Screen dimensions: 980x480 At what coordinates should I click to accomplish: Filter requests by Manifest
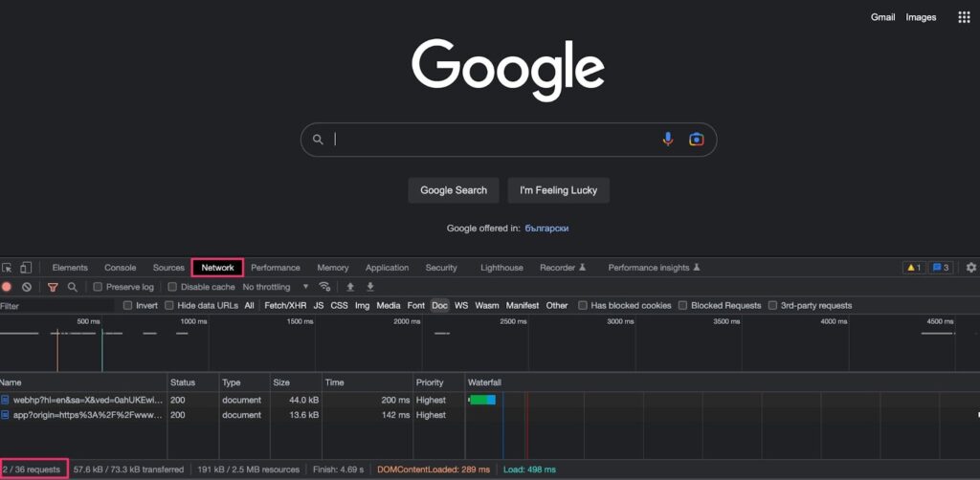(523, 305)
